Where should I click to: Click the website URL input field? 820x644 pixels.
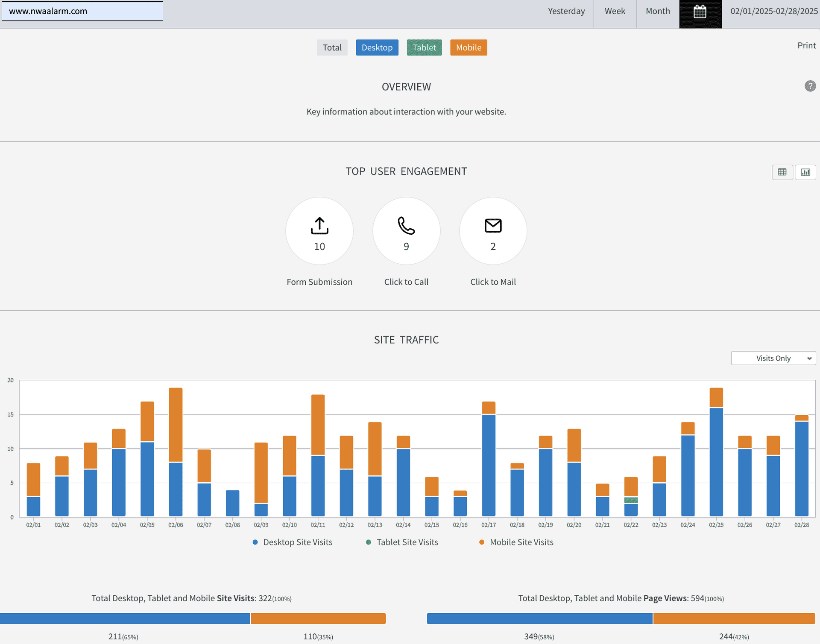click(82, 11)
